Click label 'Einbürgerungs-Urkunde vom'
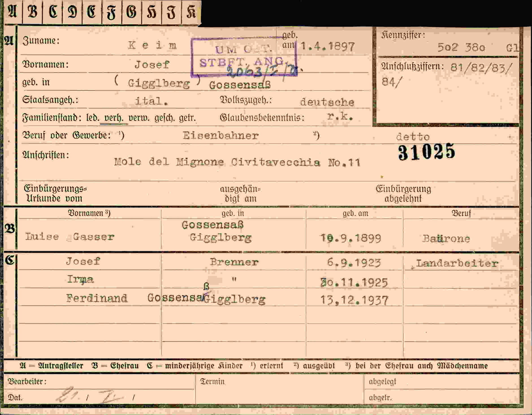The height and width of the screenshot is (415, 532). pyautogui.click(x=55, y=194)
